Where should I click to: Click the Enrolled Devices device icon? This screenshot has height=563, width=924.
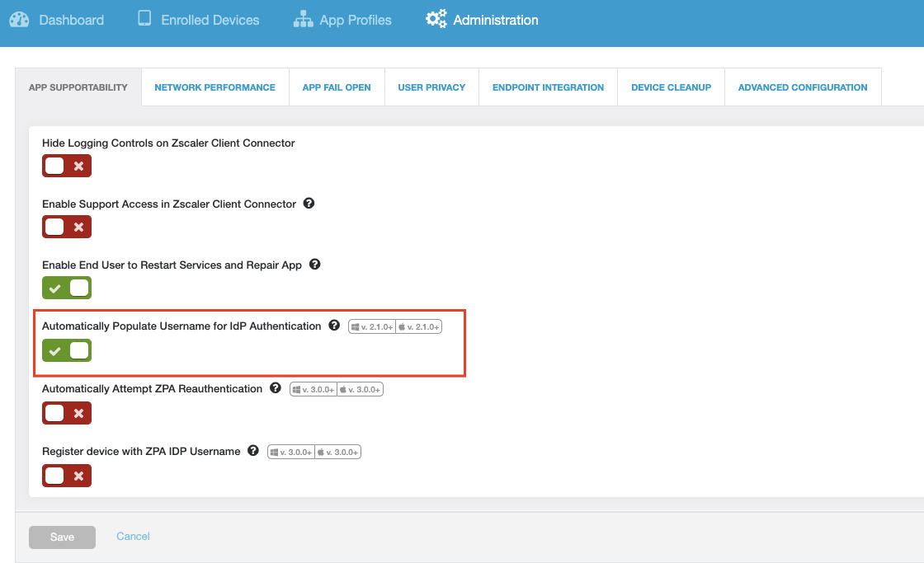point(145,18)
